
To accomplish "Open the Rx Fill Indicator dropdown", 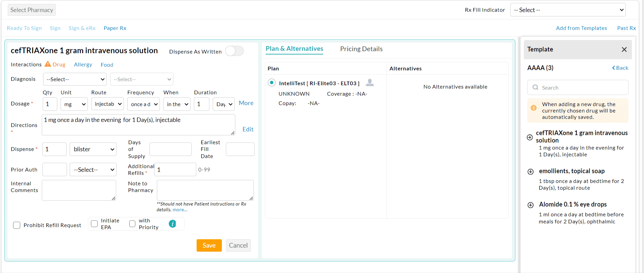I will tap(568, 10).
